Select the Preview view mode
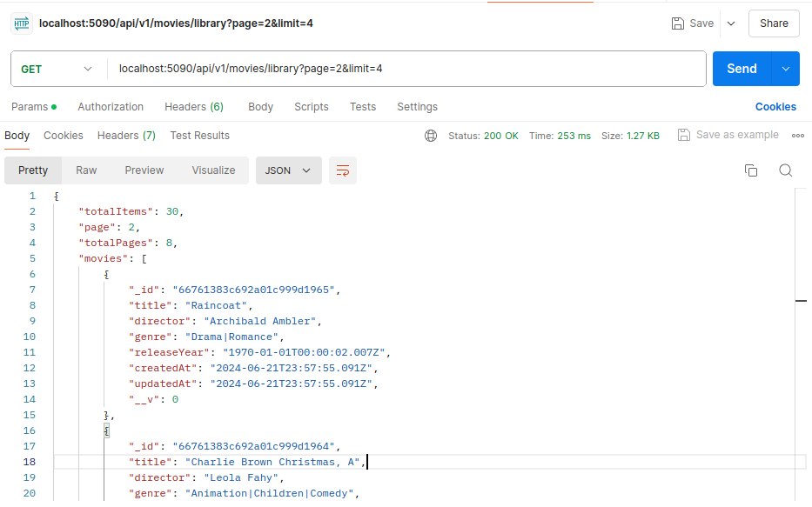This screenshot has height=507, width=812. 144,170
